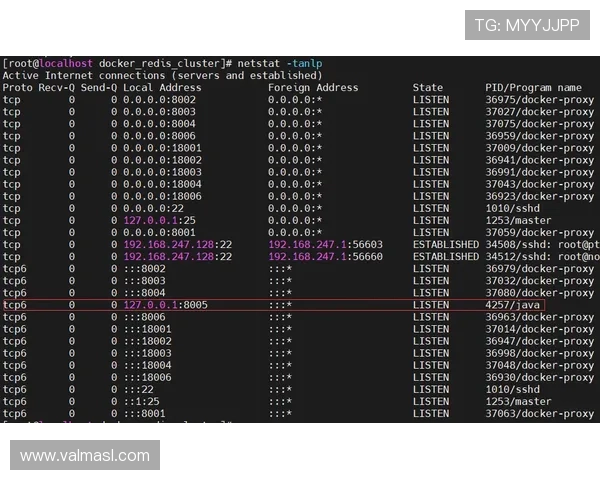Click the Local Address column header
Screen dimensions: 600x480
coord(162,88)
